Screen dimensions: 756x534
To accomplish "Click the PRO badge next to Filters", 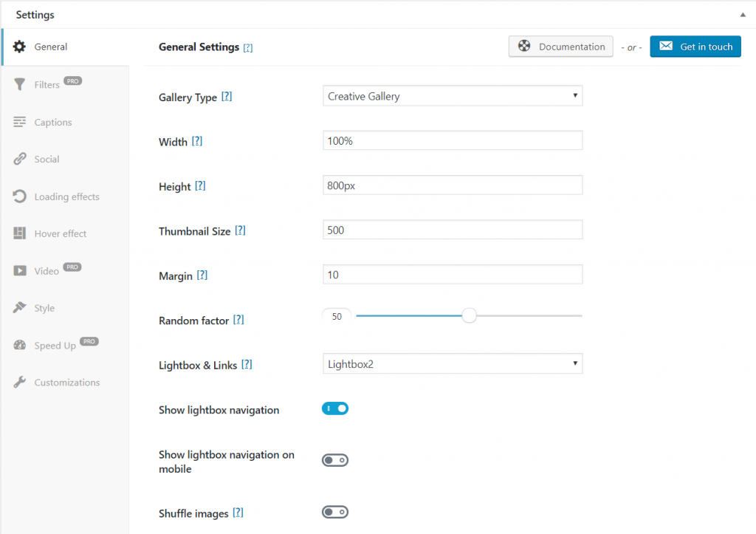I will point(73,81).
